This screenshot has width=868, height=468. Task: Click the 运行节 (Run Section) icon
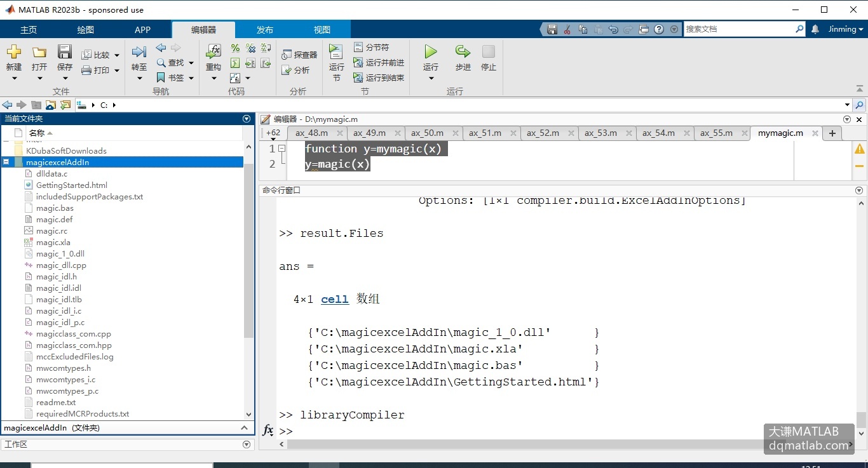[x=336, y=52]
